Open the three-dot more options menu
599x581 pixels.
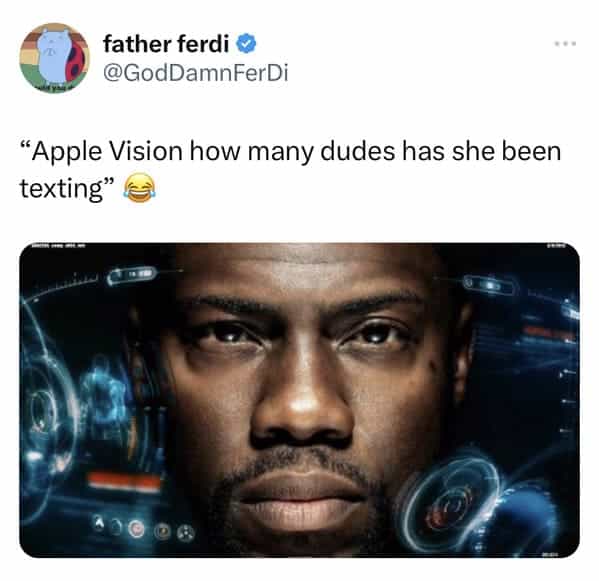click(566, 44)
